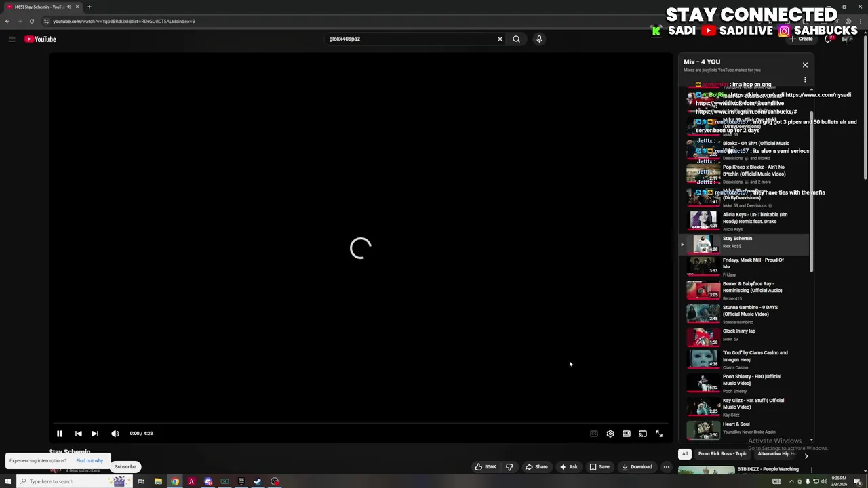Open Chrome from the taskbar
Screen dimensions: 868x488
tap(175, 481)
